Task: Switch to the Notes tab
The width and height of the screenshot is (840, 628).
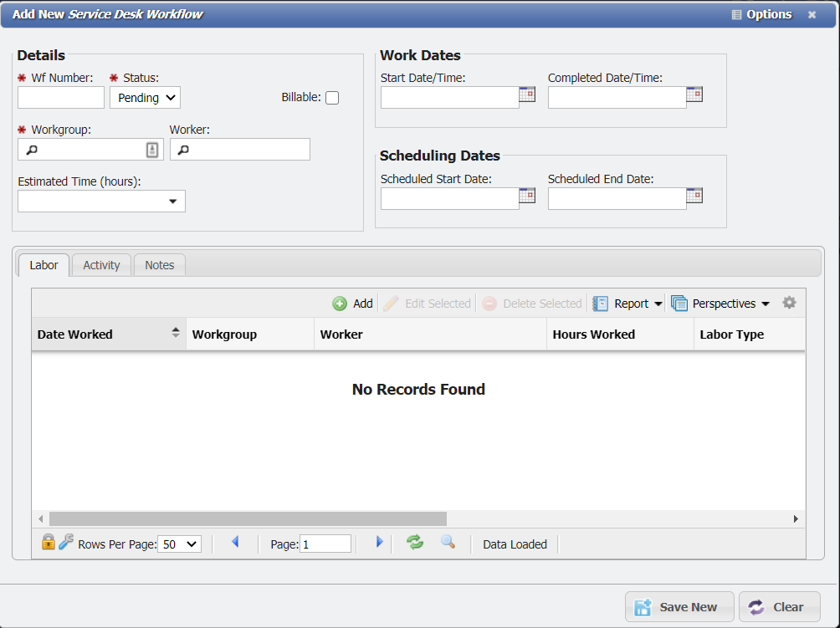Action: [159, 265]
